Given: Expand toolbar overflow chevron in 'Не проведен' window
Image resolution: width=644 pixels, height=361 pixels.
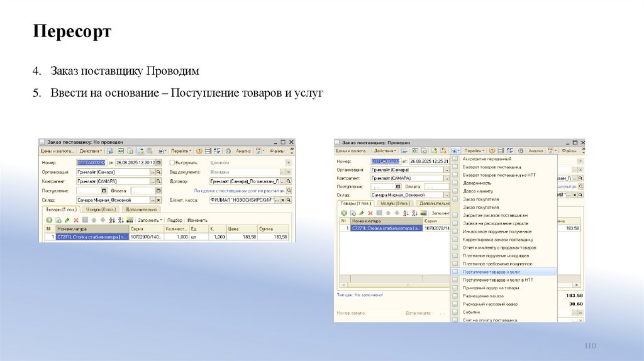Looking at the screenshot, I should pyautogui.click(x=293, y=151).
